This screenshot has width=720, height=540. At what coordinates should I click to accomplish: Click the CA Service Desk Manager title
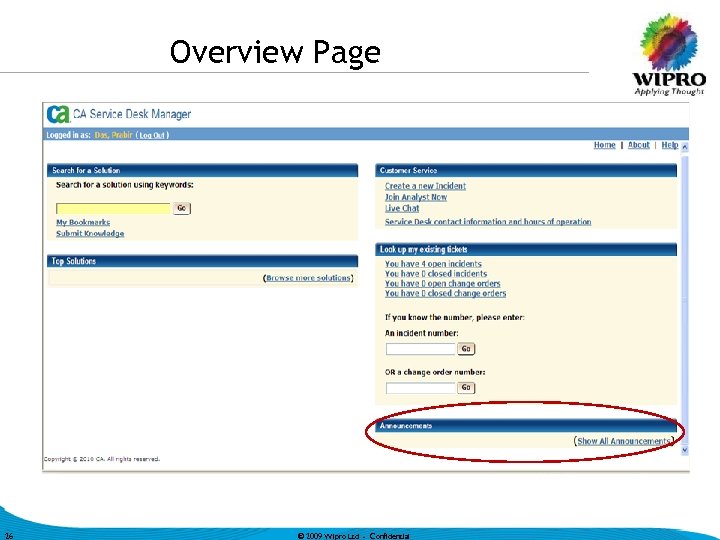(x=132, y=114)
